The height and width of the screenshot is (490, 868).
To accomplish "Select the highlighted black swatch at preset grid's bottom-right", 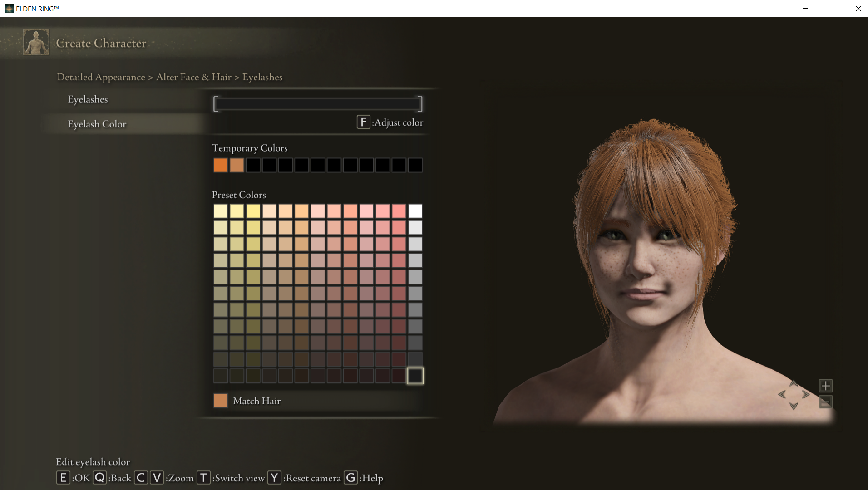I will point(415,376).
